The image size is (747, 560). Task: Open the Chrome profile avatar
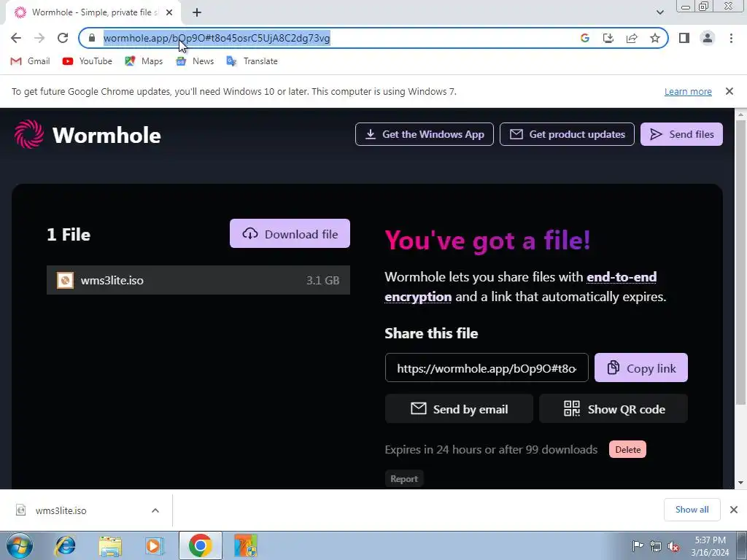[x=708, y=38]
